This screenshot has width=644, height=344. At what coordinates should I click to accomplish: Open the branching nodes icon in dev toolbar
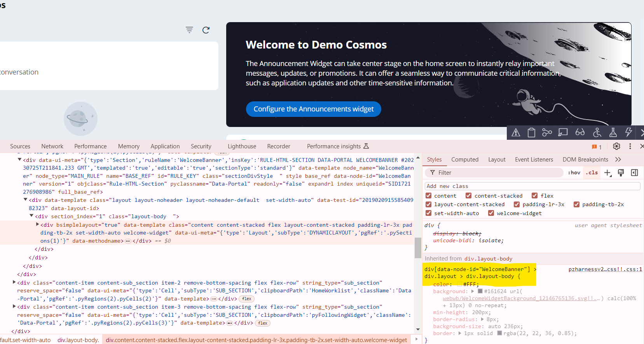point(547,133)
